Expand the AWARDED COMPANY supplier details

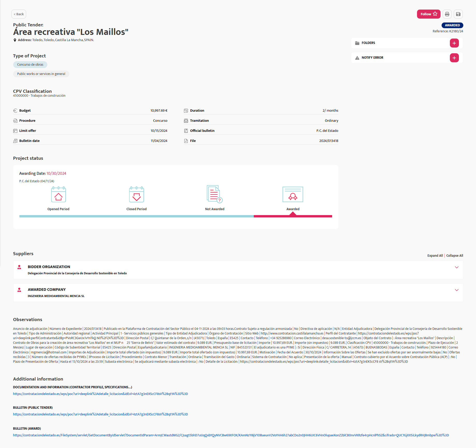pyautogui.click(x=457, y=290)
